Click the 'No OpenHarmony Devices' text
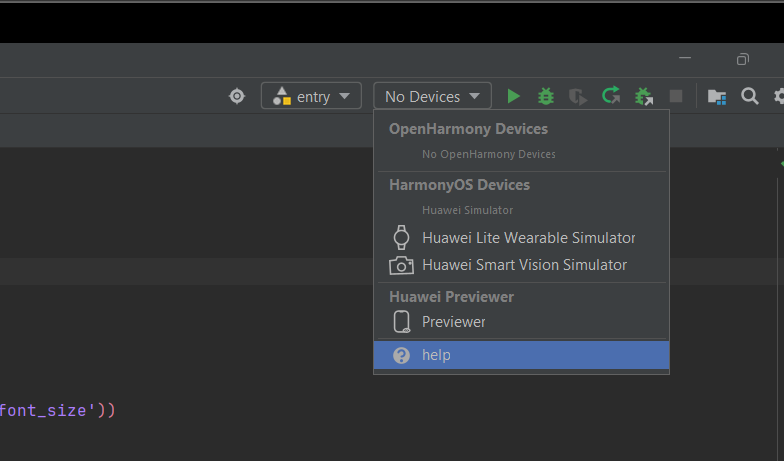Viewport: 784px width, 461px height. pyautogui.click(x=488, y=154)
